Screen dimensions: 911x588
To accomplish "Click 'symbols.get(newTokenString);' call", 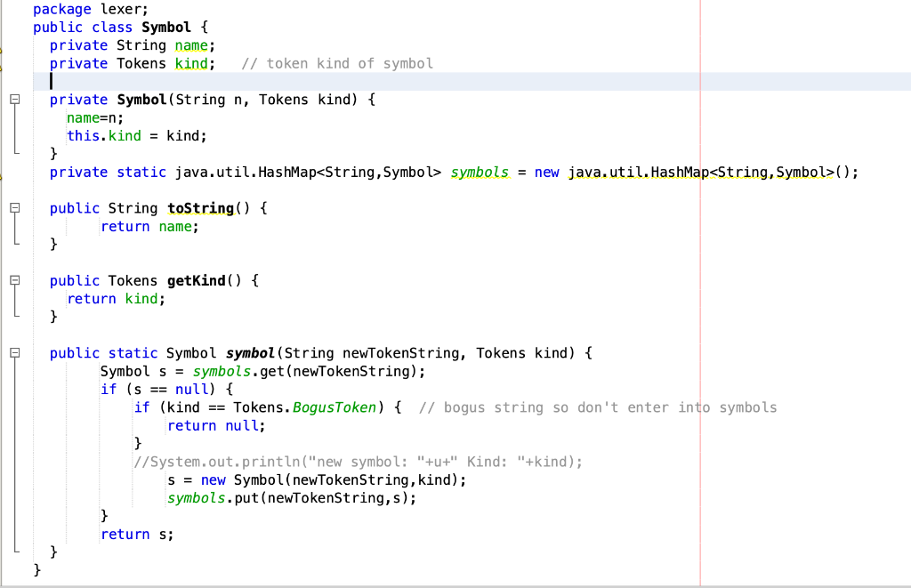I will point(309,371).
